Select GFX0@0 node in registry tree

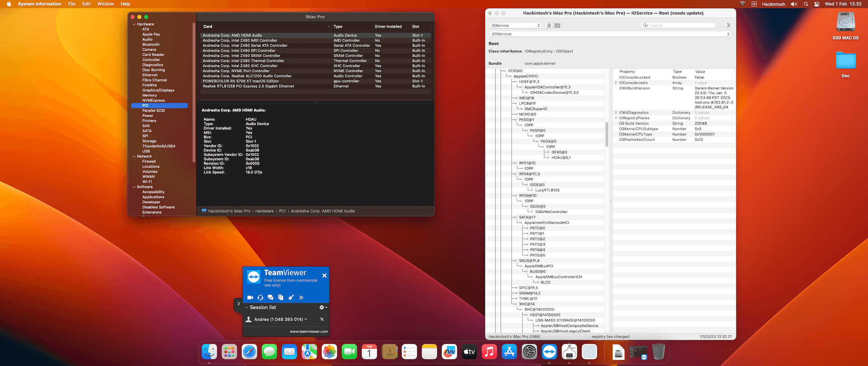point(559,152)
